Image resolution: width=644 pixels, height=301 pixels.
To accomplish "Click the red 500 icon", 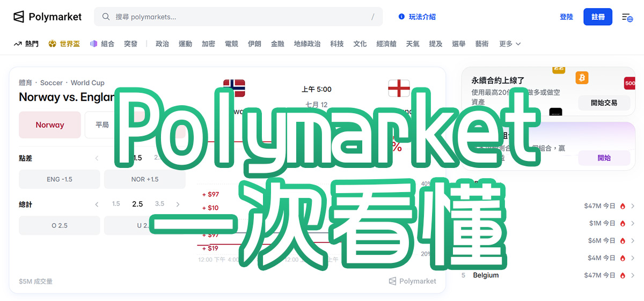I will tap(630, 84).
